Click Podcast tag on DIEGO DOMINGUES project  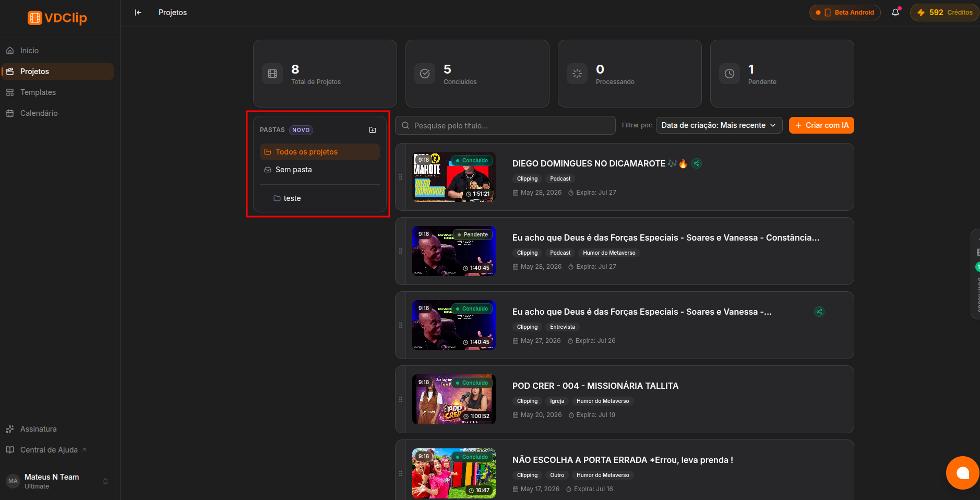(x=560, y=178)
